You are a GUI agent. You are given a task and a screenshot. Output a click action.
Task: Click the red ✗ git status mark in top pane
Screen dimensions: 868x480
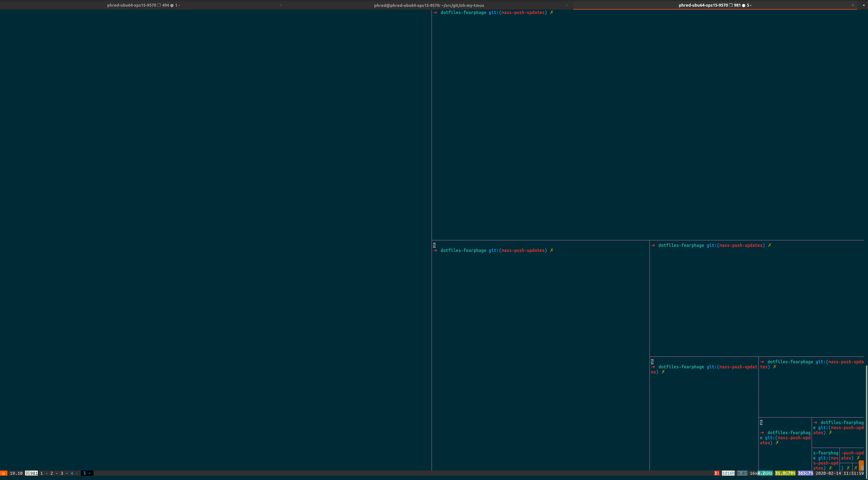pos(552,12)
